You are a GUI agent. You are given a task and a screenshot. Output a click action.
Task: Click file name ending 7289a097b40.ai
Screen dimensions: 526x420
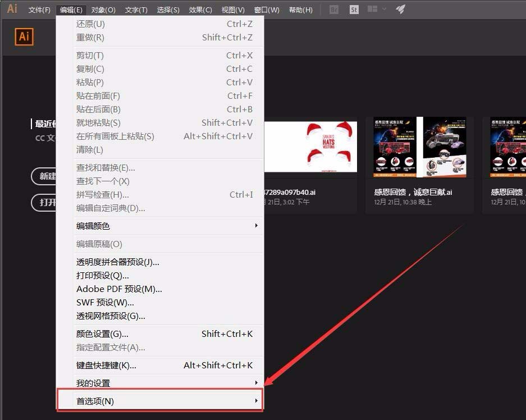coord(290,192)
